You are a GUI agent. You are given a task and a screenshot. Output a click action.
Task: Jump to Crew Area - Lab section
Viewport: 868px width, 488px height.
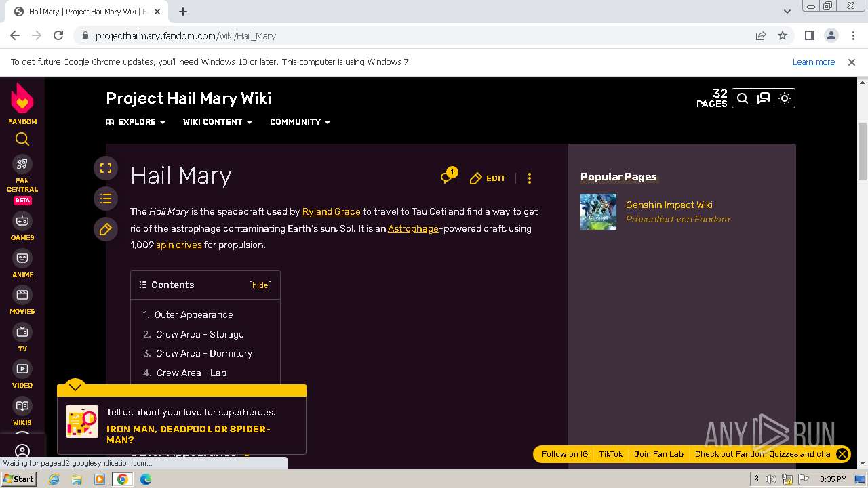[x=192, y=373]
